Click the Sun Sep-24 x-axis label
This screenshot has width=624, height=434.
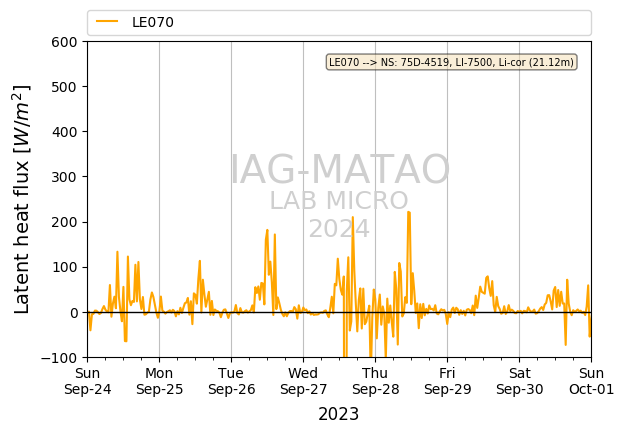(x=88, y=381)
